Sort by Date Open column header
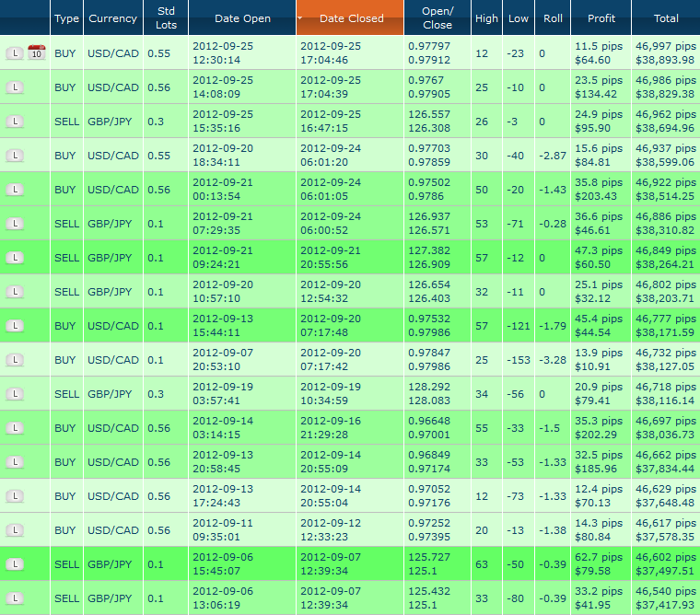Image resolution: width=700 pixels, height=615 pixels. pos(242,17)
